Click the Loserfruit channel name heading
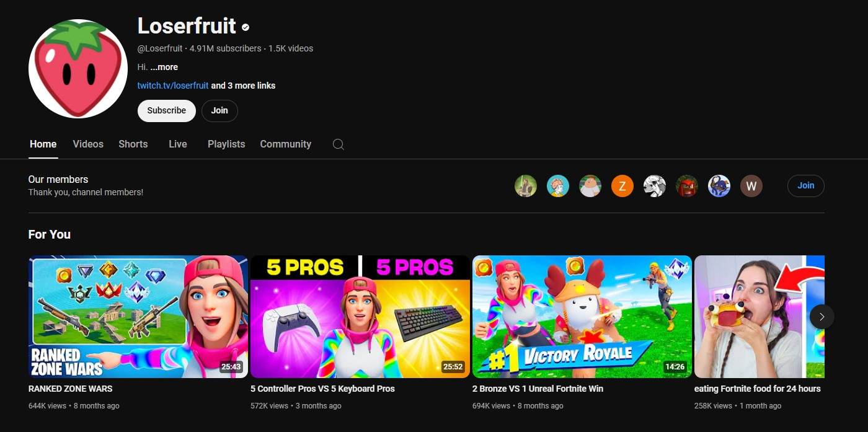Screen dimensions: 868x432 coord(187,26)
